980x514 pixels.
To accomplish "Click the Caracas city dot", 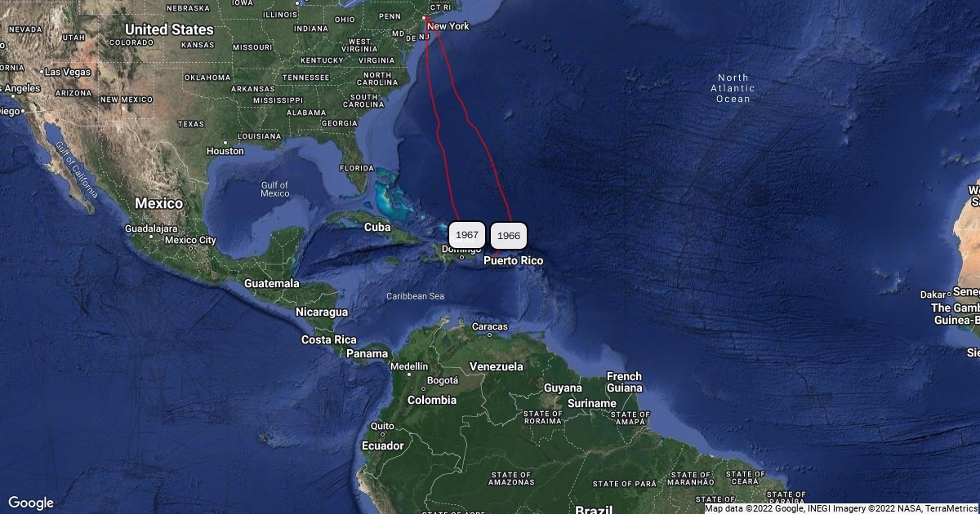I will coord(490,335).
